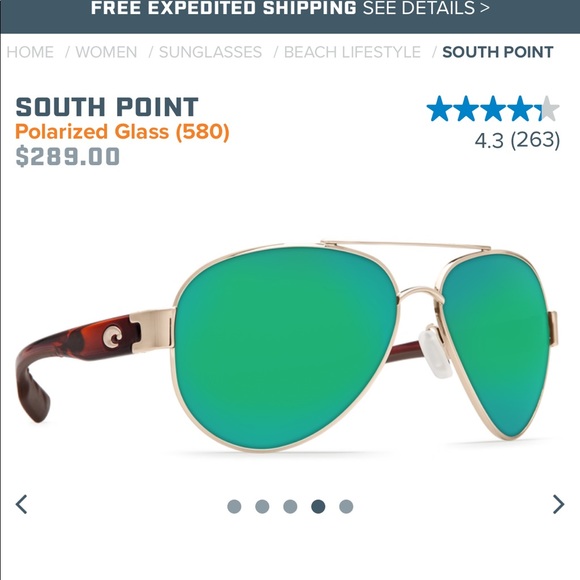The image size is (580, 580).
Task: Select the second carousel dot
Action: (262, 506)
